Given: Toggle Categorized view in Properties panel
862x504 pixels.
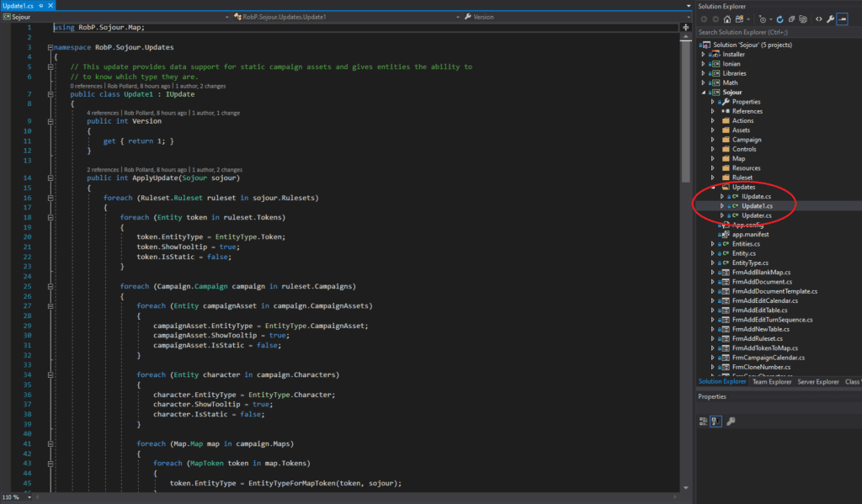Looking at the screenshot, I should tap(704, 422).
